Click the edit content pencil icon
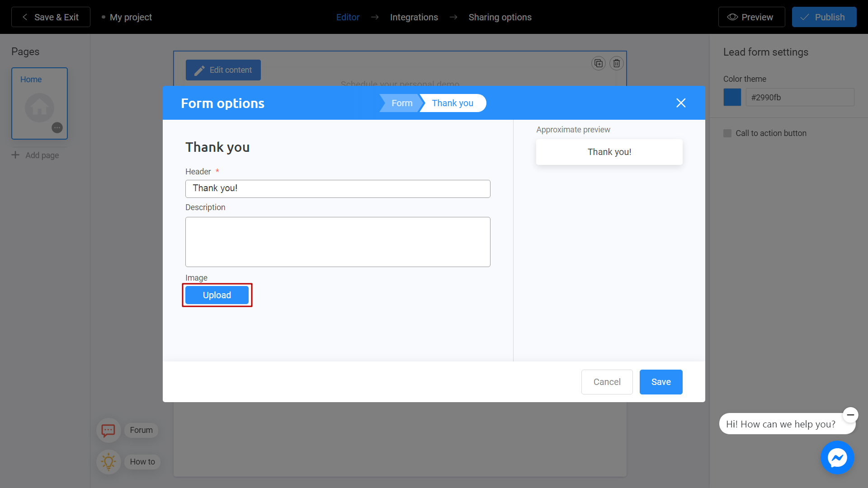The height and width of the screenshot is (488, 868). tap(200, 70)
